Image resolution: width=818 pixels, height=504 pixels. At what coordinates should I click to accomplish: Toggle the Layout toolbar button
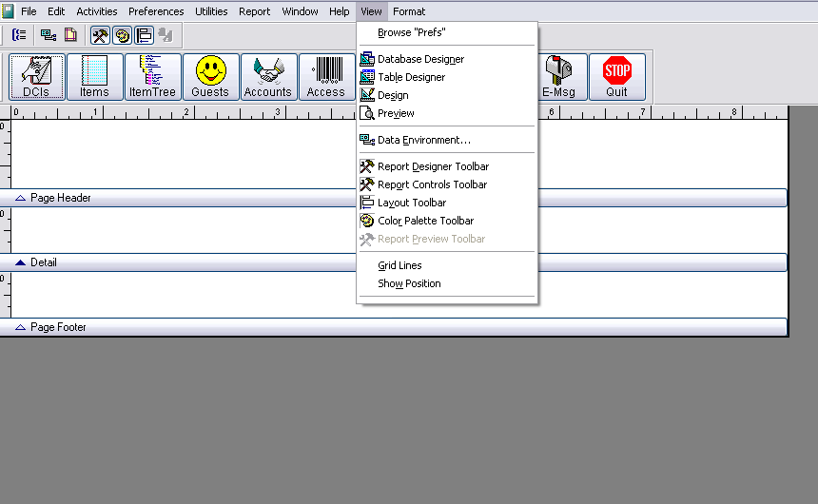click(144, 35)
